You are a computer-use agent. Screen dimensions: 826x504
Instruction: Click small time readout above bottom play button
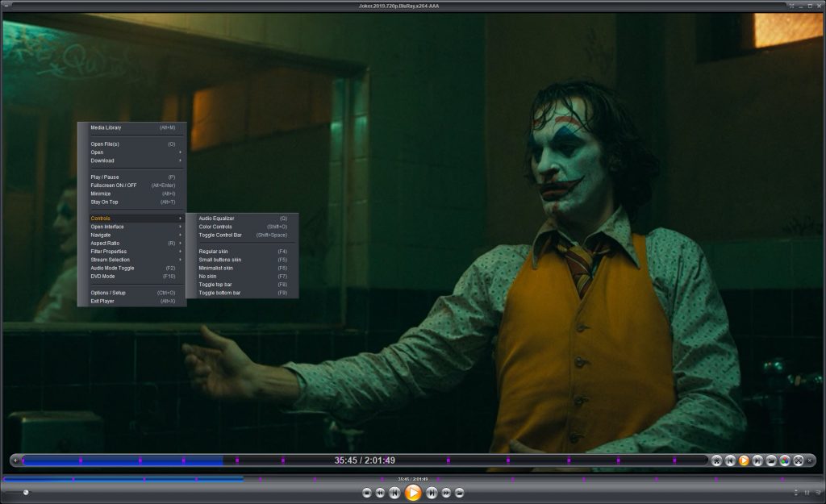point(412,479)
